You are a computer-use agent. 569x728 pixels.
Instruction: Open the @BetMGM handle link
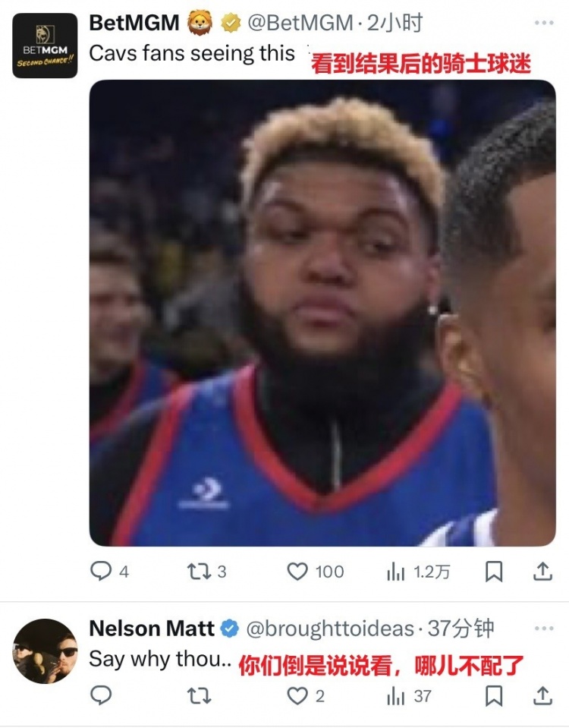point(300,23)
